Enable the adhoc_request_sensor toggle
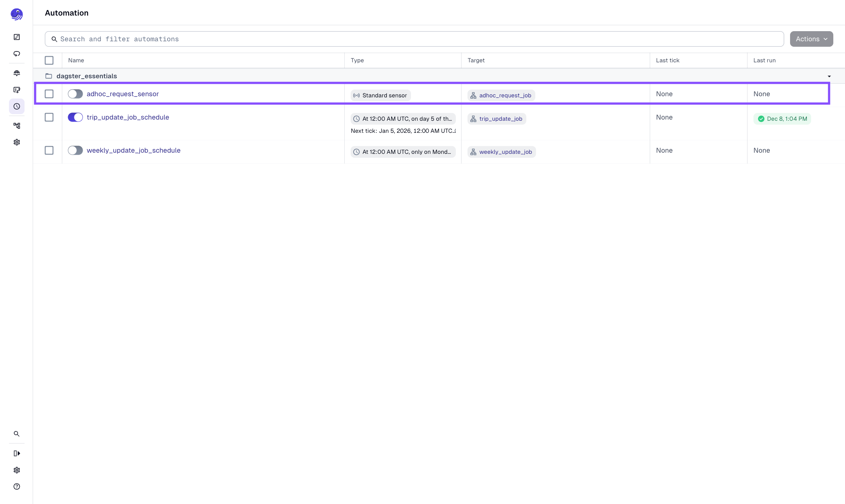 click(75, 94)
